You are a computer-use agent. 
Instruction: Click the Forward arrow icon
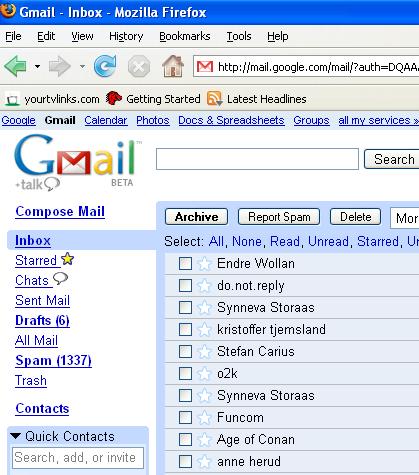pos(59,66)
